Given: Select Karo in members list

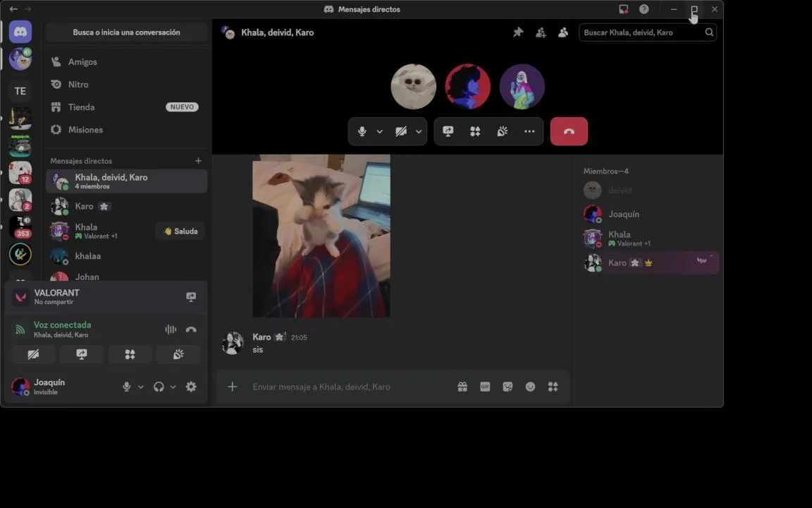Looking at the screenshot, I should tap(651, 262).
